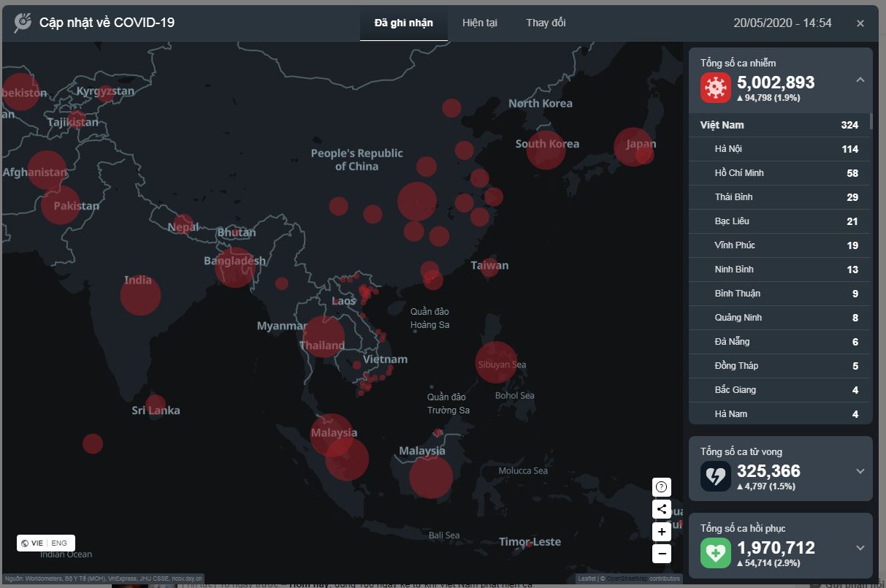Click the India case bubble on map

point(140,295)
